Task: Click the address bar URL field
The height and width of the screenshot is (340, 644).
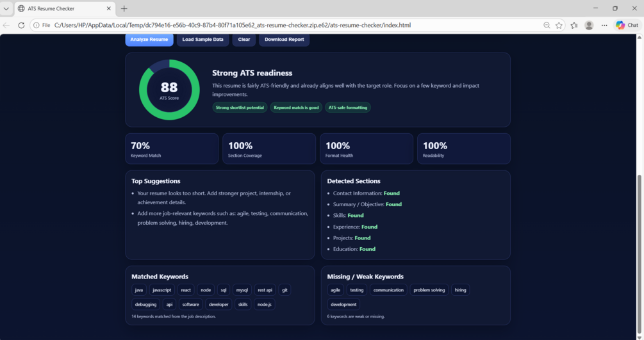Action: click(232, 25)
